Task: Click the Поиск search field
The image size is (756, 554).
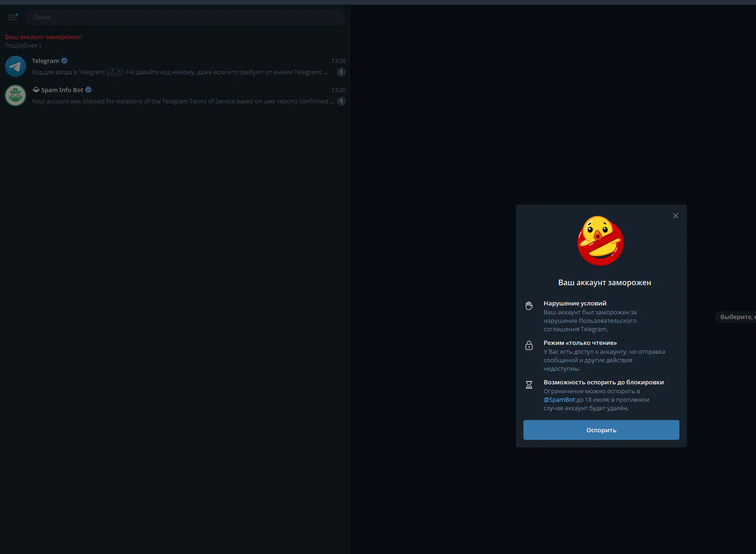Action: pyautogui.click(x=185, y=17)
